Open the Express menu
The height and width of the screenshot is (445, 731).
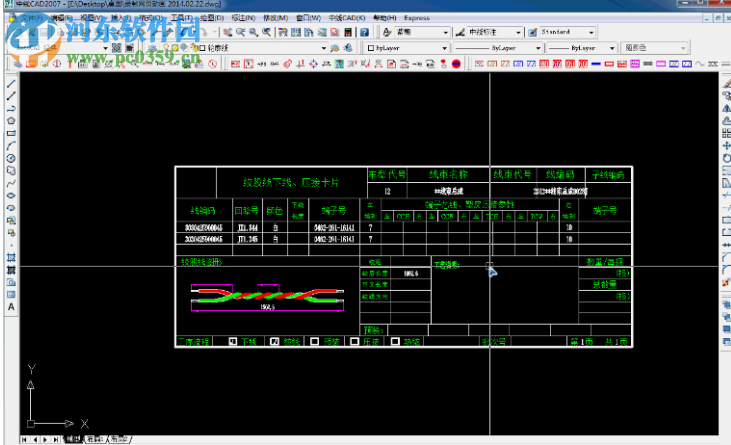tap(416, 18)
